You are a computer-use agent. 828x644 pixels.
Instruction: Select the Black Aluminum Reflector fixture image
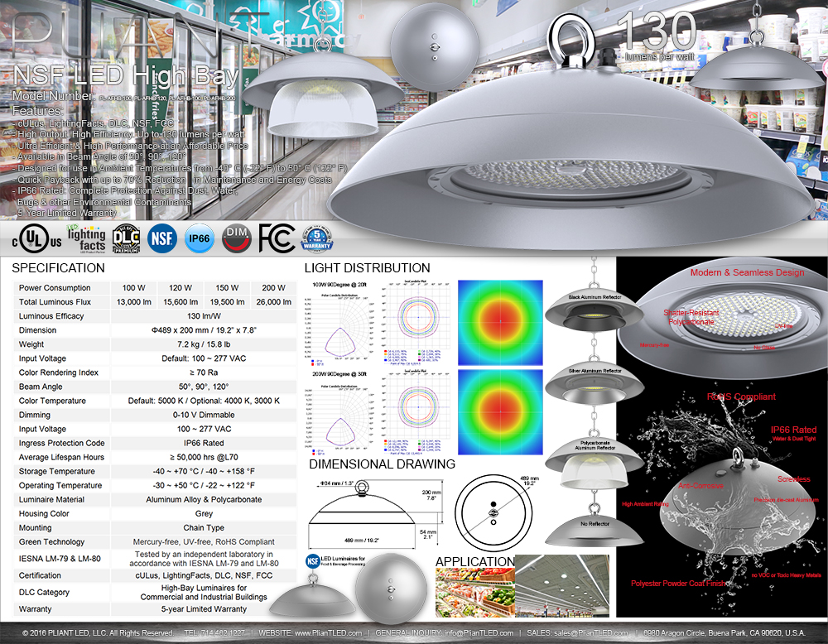pos(594,310)
